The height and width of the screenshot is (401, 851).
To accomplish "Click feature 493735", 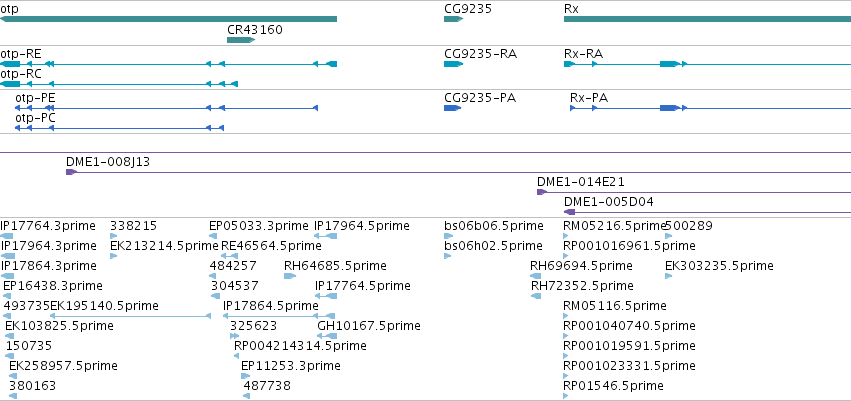I will tap(7, 316).
